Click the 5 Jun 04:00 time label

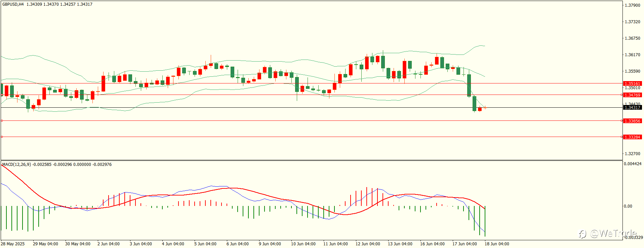click(205, 244)
